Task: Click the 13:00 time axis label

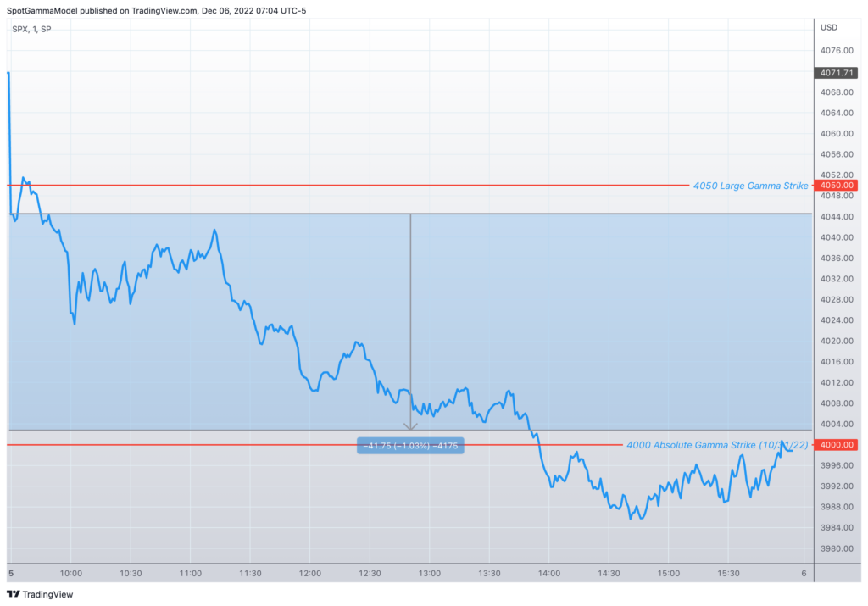Action: (x=430, y=574)
